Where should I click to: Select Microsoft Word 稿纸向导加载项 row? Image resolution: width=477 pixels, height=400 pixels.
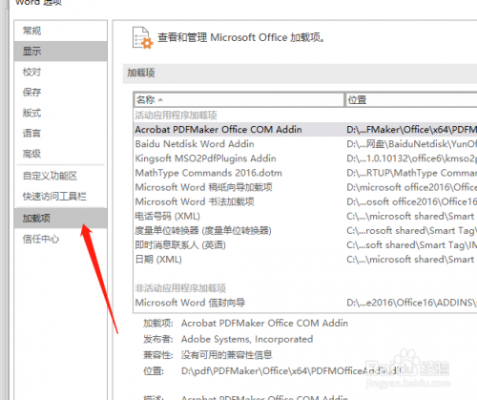305,187
